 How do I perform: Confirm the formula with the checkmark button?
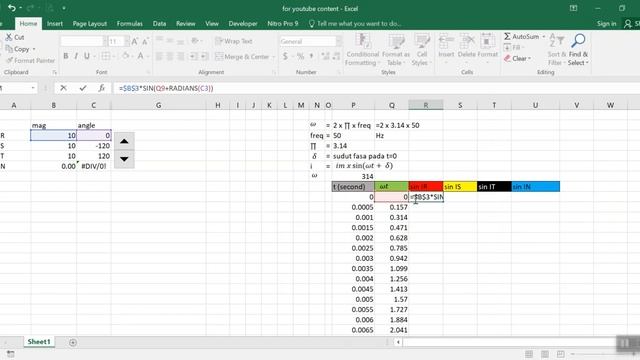tap(83, 88)
